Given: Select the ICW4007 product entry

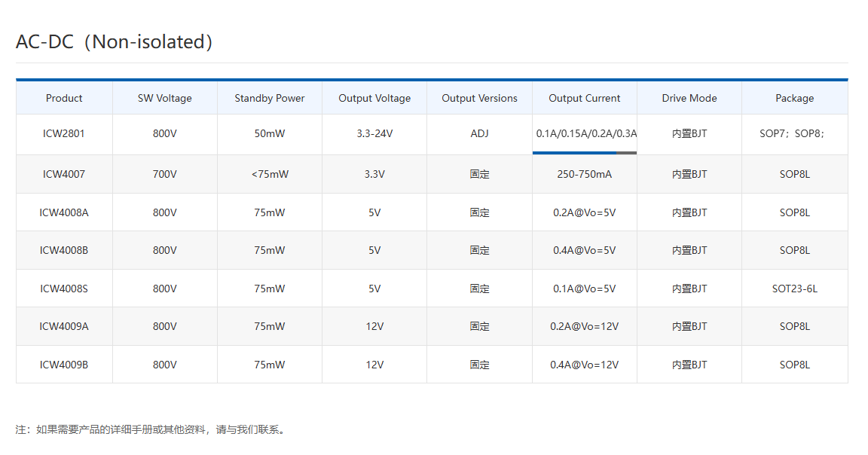Looking at the screenshot, I should pyautogui.click(x=64, y=174).
